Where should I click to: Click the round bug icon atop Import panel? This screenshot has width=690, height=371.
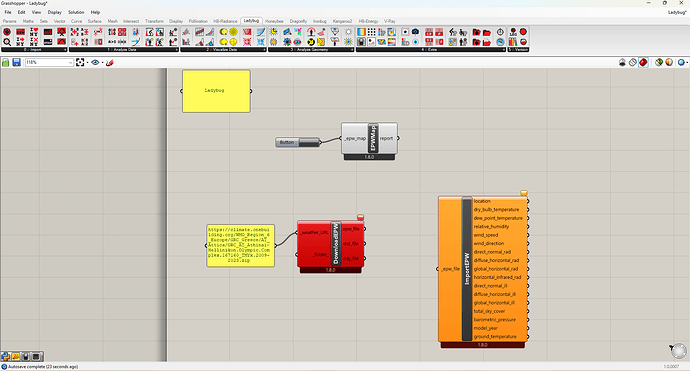7,32
